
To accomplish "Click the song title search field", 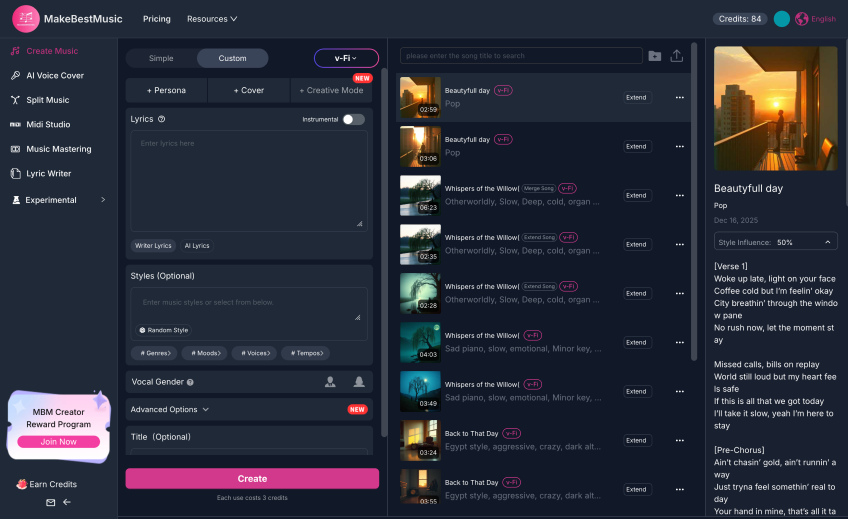I will coord(521,56).
